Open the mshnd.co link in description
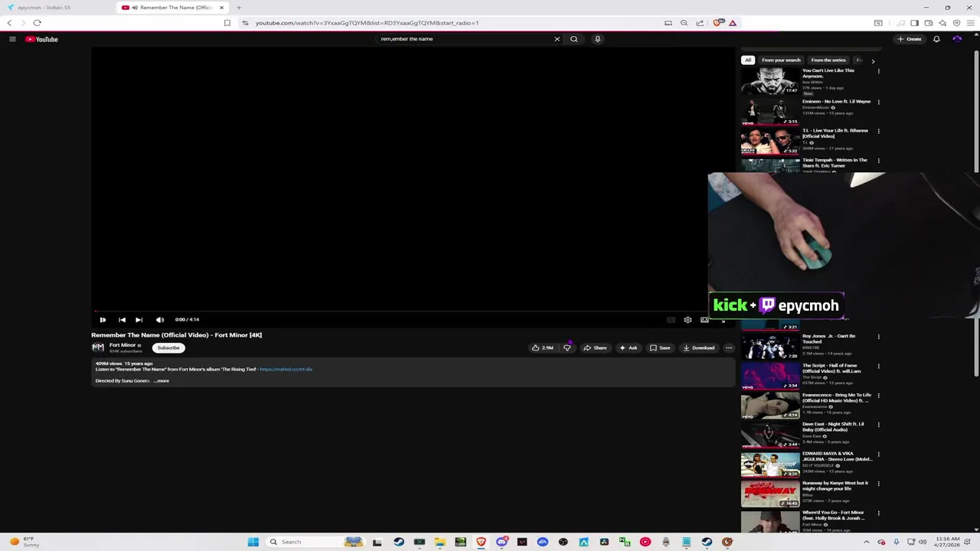 286,369
